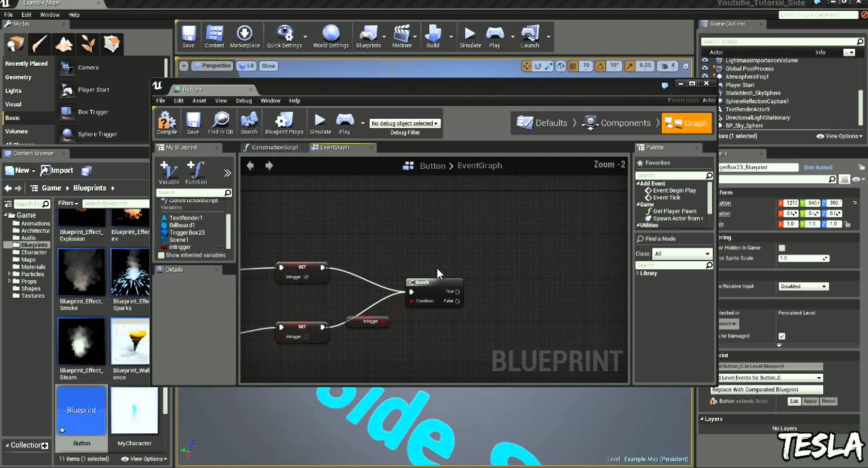Switch to the Defaults mode
The height and width of the screenshot is (468, 868).
(542, 123)
